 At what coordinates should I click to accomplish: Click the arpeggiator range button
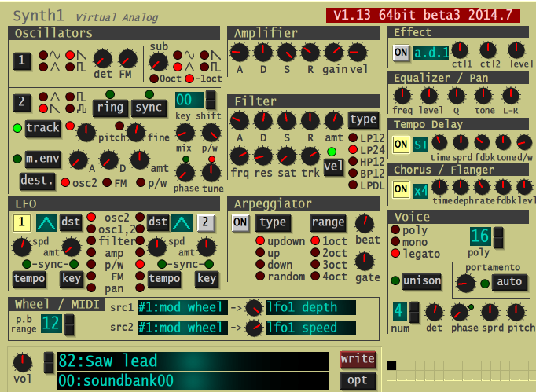[x=328, y=223]
